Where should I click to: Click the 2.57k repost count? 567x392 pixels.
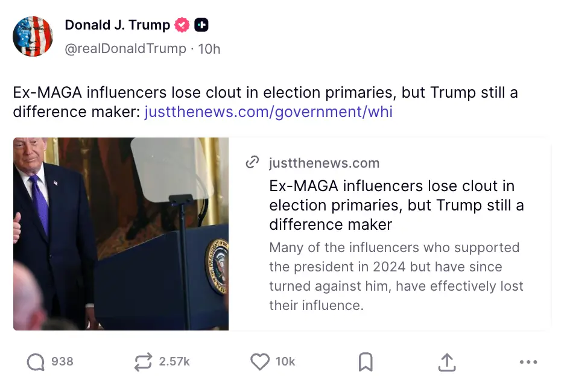point(174,362)
